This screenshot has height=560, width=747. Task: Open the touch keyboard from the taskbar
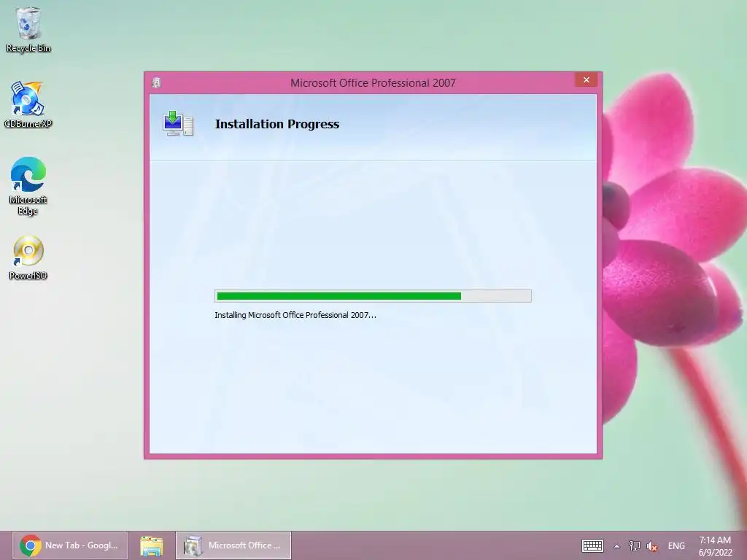592,545
